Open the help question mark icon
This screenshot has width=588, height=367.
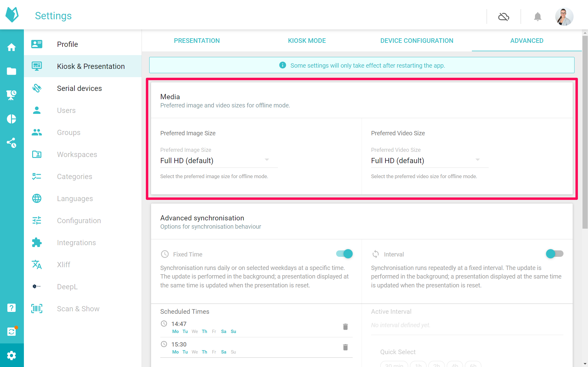point(12,308)
